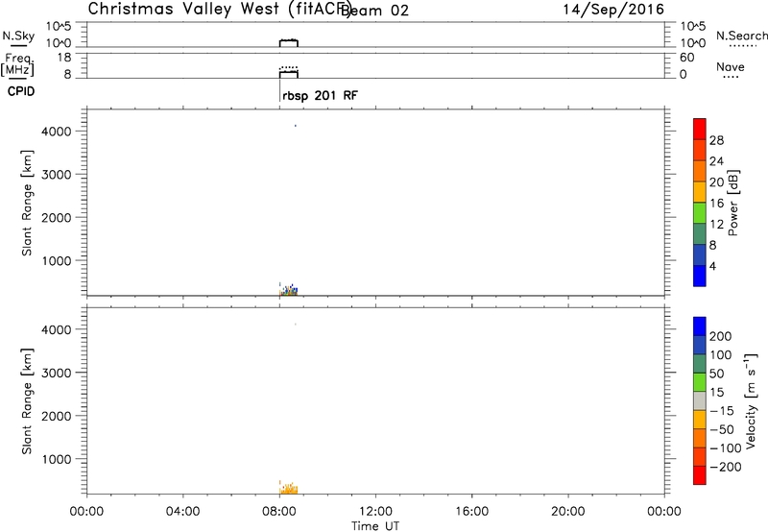This screenshot has width=768, height=532.
Task: Click the '08:00' time tick label
Action: pyautogui.click(x=279, y=512)
